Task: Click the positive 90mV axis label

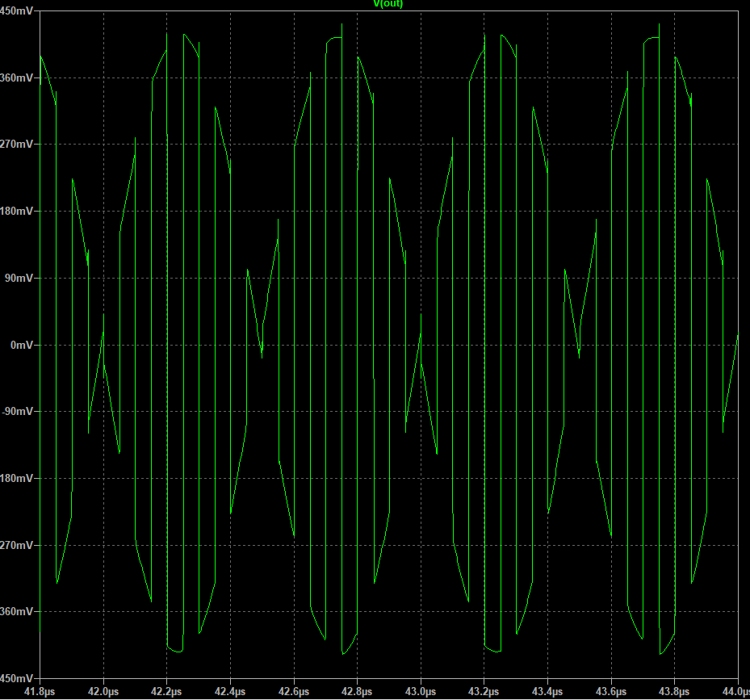Action: click(x=19, y=278)
